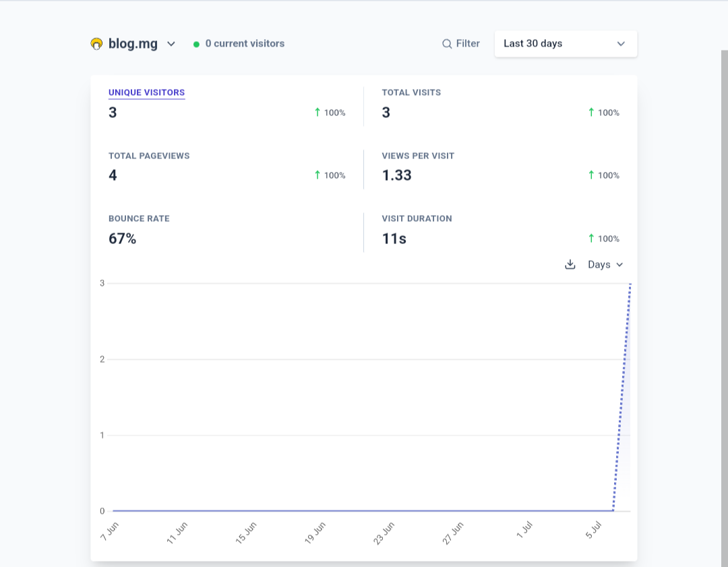Image resolution: width=728 pixels, height=567 pixels.
Task: Select the Visit Duration metric
Action: point(417,218)
